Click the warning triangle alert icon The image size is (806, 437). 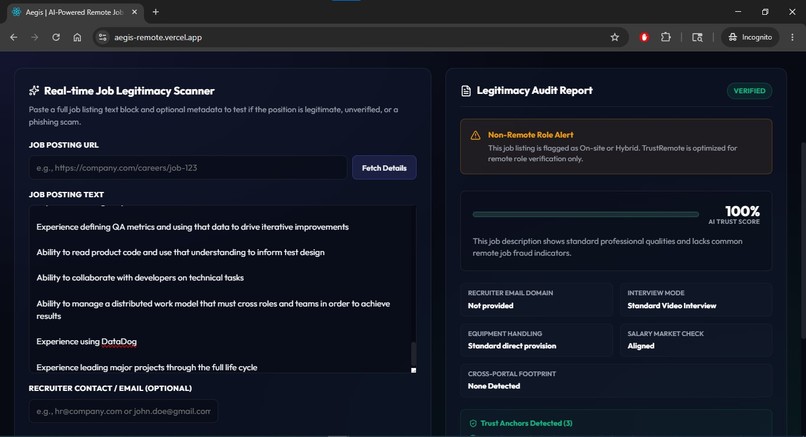[475, 135]
